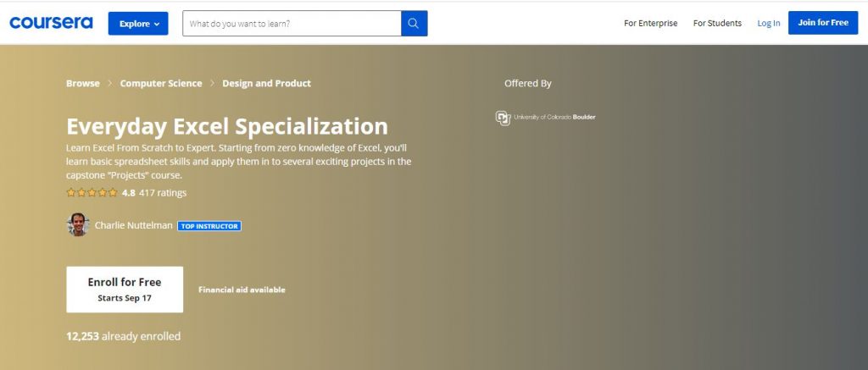
Task: Click Charlie Nuttelman's profile photo
Action: coord(77,225)
